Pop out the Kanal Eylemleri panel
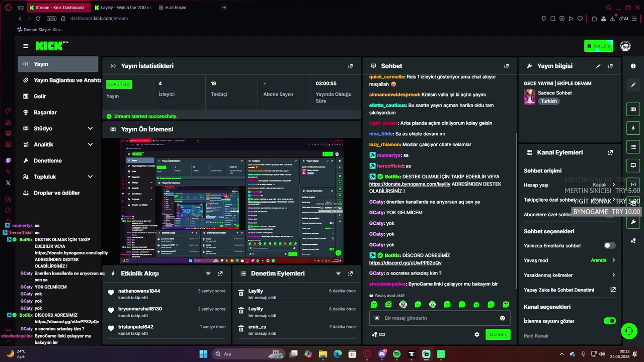 point(610,152)
